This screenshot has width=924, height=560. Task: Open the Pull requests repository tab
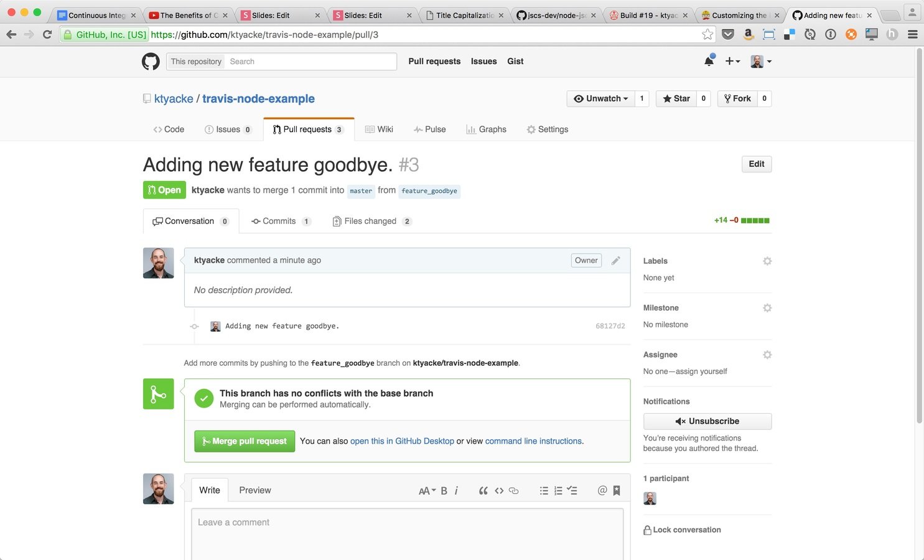tap(308, 129)
